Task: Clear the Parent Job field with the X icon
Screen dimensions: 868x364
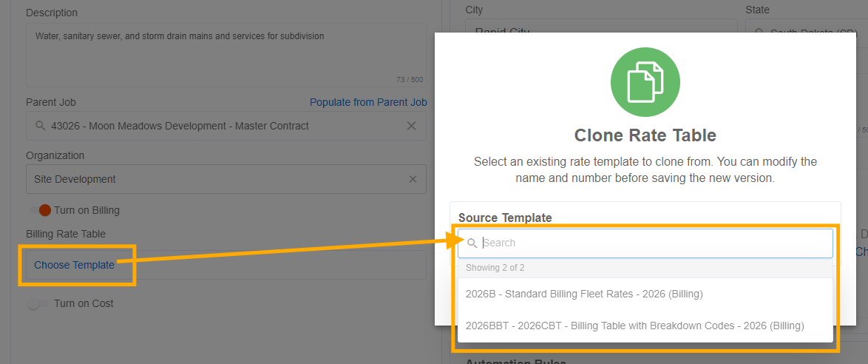Action: click(411, 126)
